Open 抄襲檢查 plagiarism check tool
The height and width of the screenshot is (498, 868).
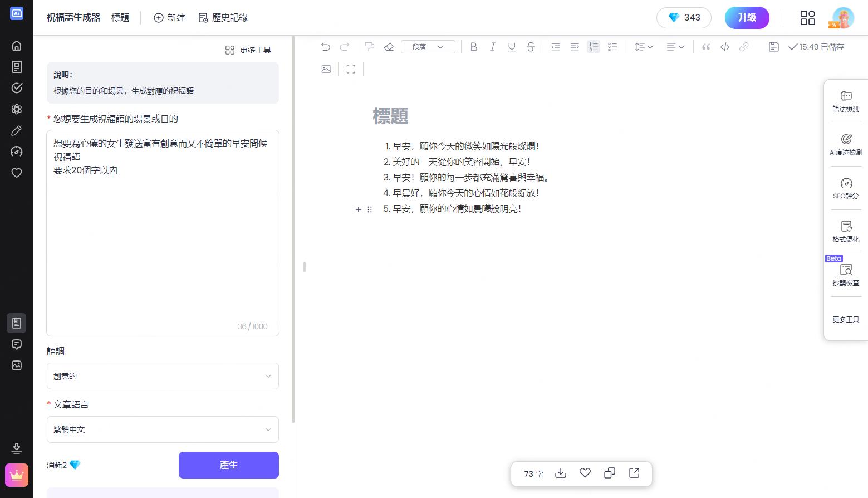846,275
